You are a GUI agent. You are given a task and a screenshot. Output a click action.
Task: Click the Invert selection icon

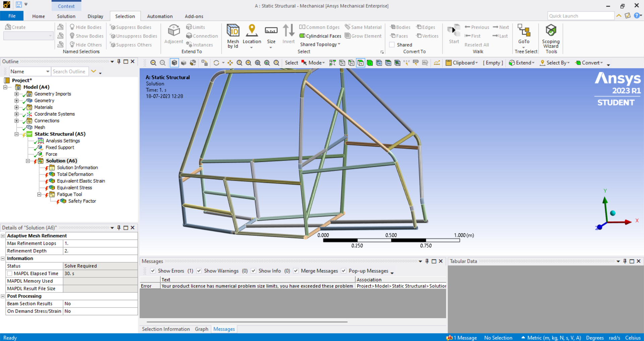(x=288, y=31)
